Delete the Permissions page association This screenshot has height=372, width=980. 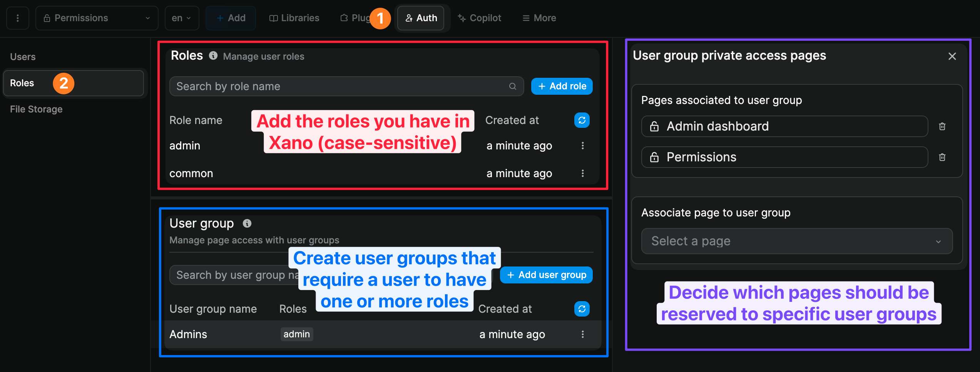pyautogui.click(x=942, y=157)
